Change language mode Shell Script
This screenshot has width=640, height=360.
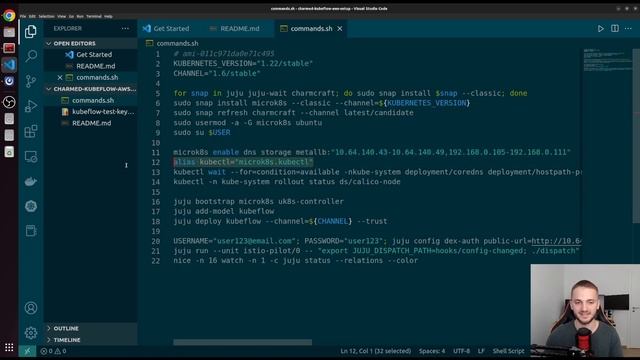tap(508, 351)
